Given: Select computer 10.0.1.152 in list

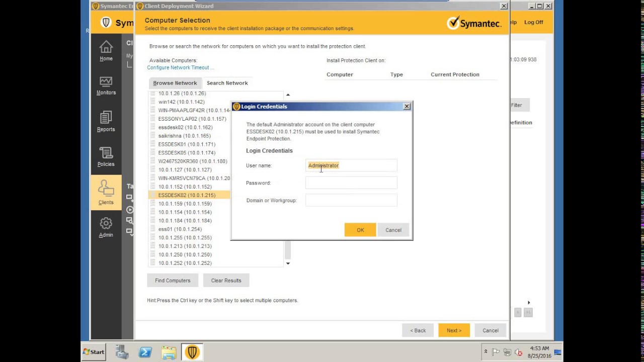Looking at the screenshot, I should click(x=185, y=187).
